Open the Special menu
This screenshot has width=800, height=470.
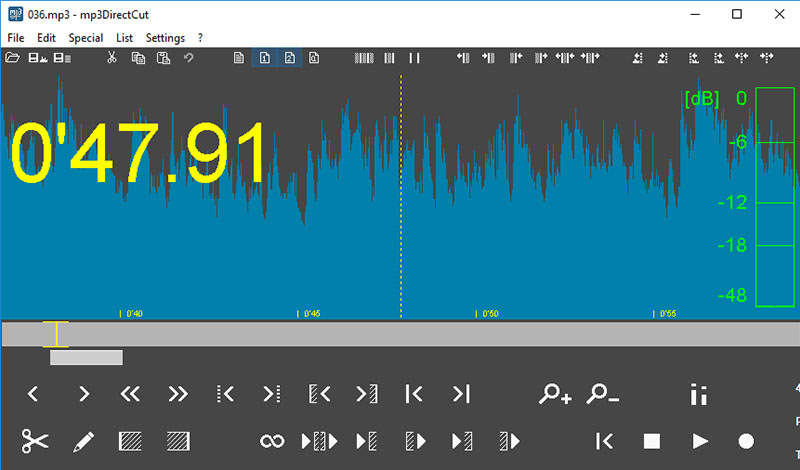86,38
